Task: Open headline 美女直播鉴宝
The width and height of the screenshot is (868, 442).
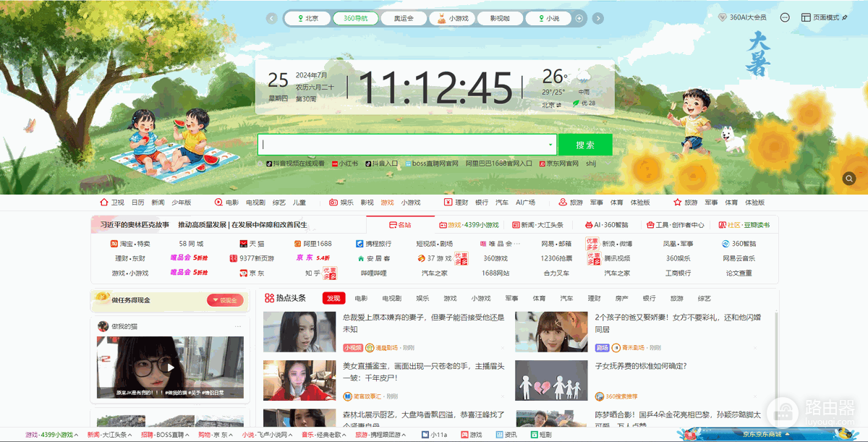Action: (x=425, y=372)
